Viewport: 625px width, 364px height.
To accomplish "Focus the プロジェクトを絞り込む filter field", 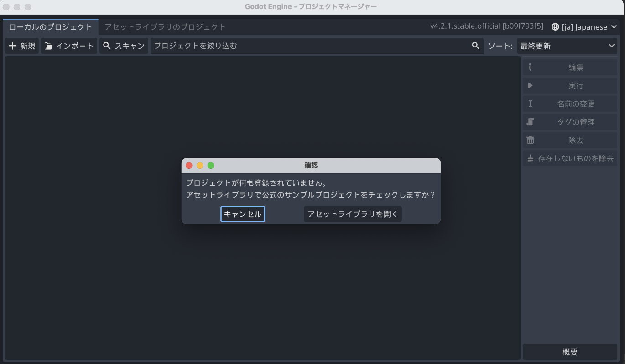I will tap(317, 46).
